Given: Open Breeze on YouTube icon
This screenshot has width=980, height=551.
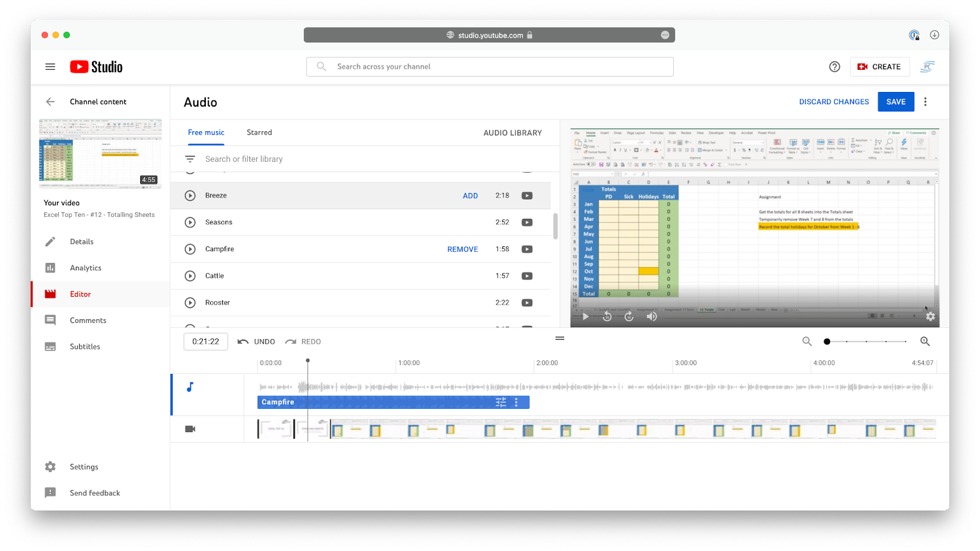Looking at the screenshot, I should pyautogui.click(x=527, y=196).
